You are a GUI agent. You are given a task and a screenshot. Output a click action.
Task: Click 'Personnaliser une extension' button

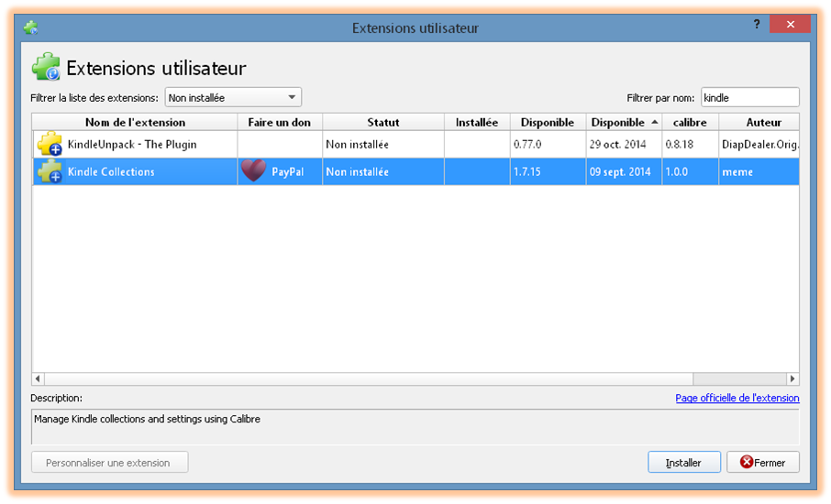click(x=109, y=462)
